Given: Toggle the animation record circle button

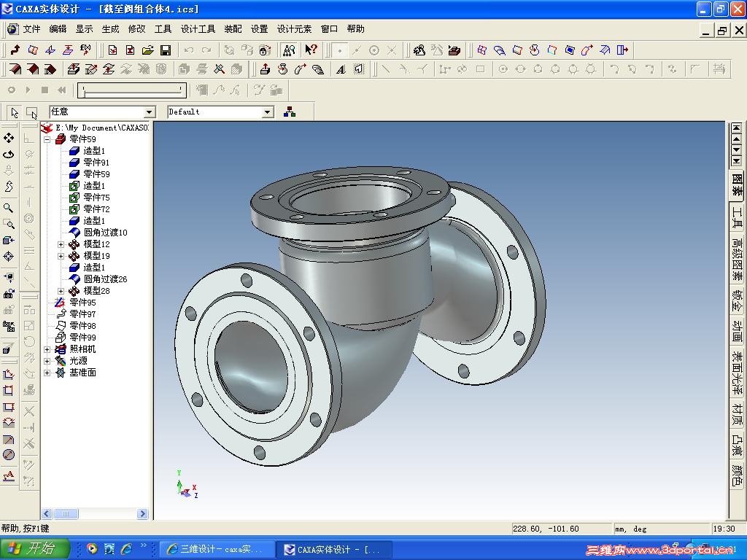Looking at the screenshot, I should click(12, 90).
